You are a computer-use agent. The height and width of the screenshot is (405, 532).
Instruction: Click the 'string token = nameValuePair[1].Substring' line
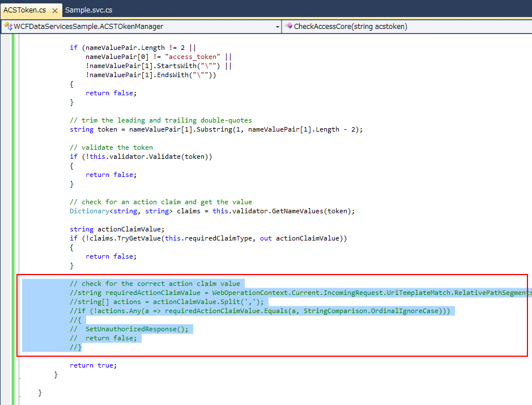[215, 129]
